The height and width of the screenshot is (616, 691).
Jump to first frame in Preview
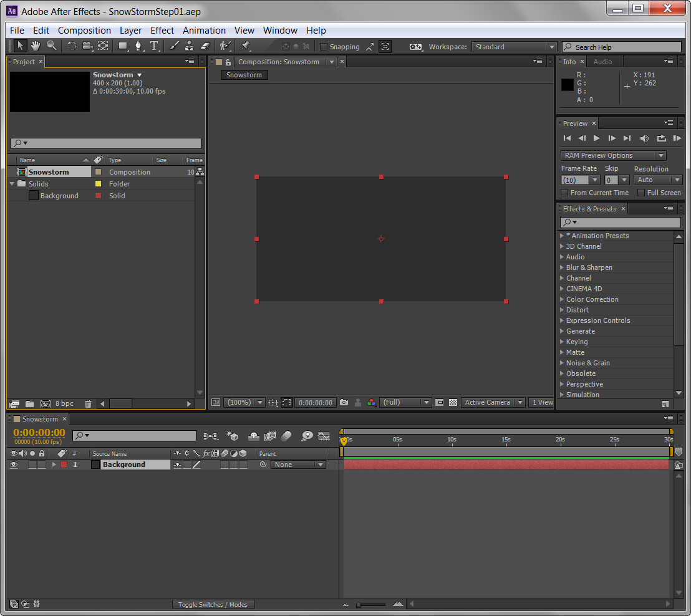[567, 138]
